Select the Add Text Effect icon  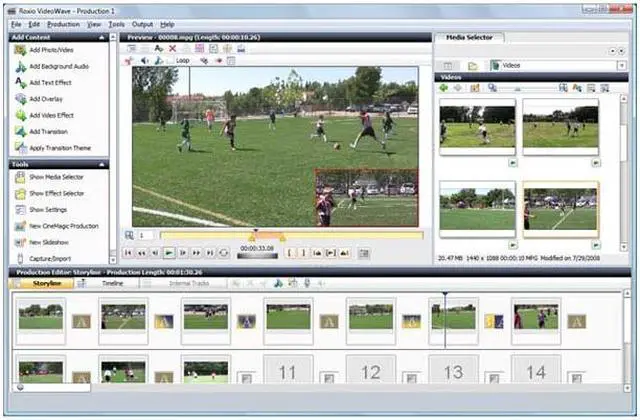point(20,83)
